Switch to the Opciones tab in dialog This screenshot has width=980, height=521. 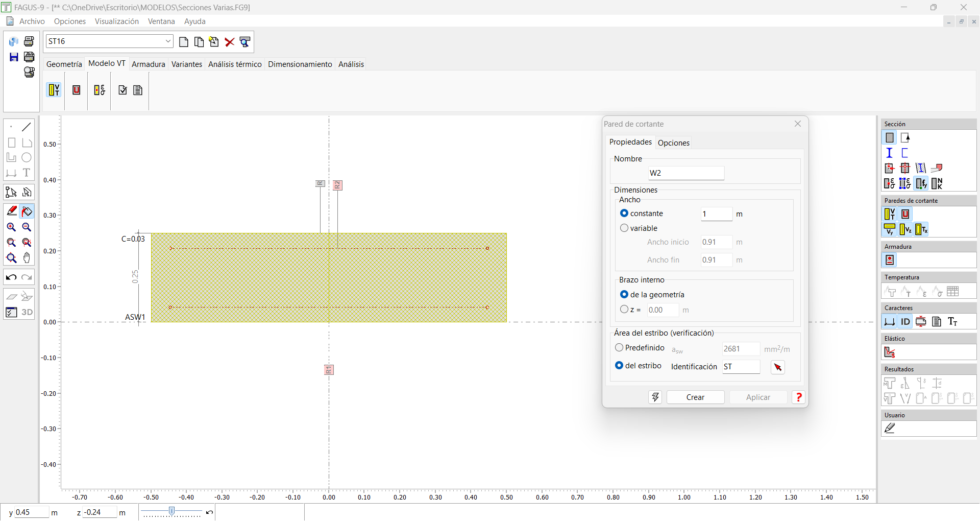tap(673, 143)
